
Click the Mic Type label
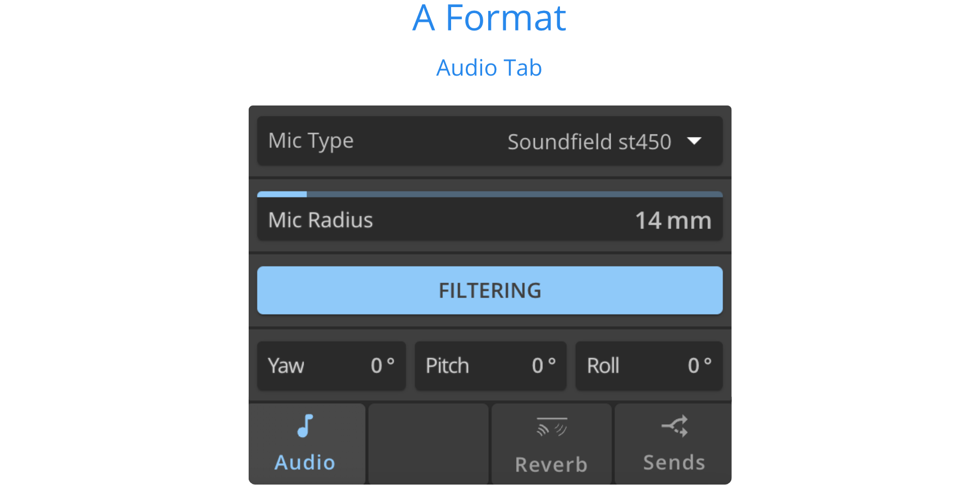pos(311,141)
